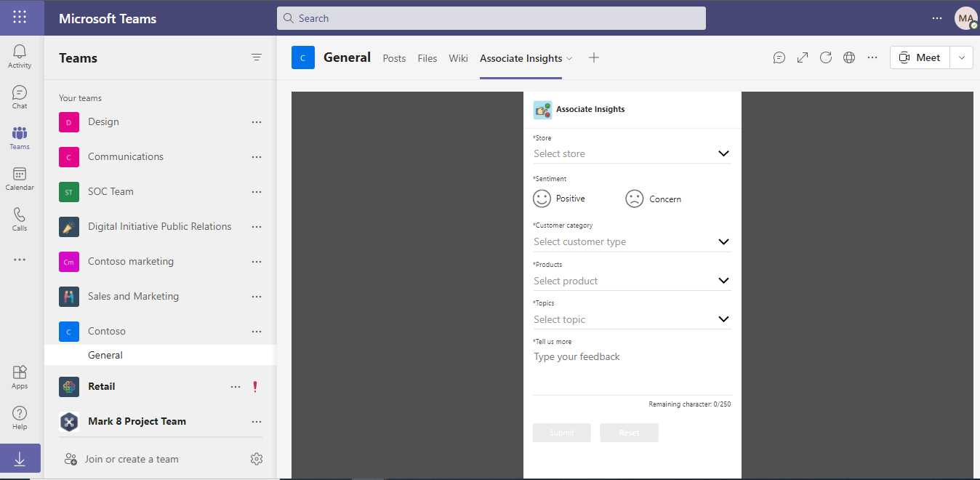The width and height of the screenshot is (980, 480).
Task: Select the Concern sentiment face
Action: click(635, 199)
